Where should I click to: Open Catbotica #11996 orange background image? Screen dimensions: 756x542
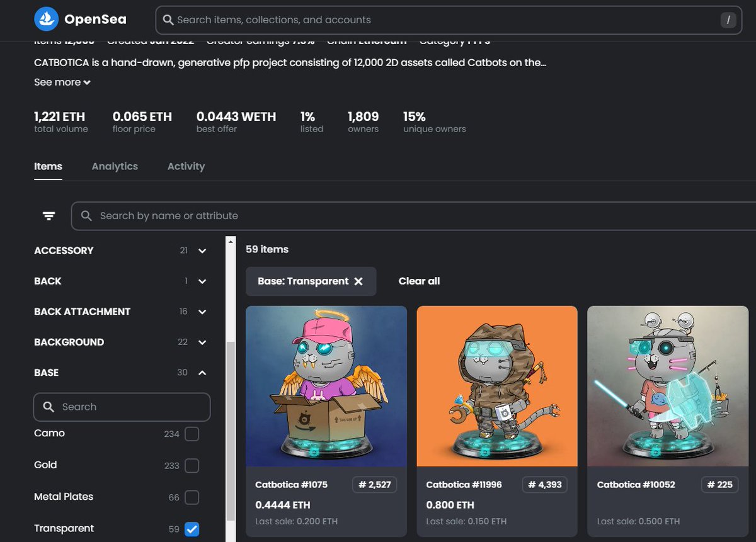click(x=497, y=386)
